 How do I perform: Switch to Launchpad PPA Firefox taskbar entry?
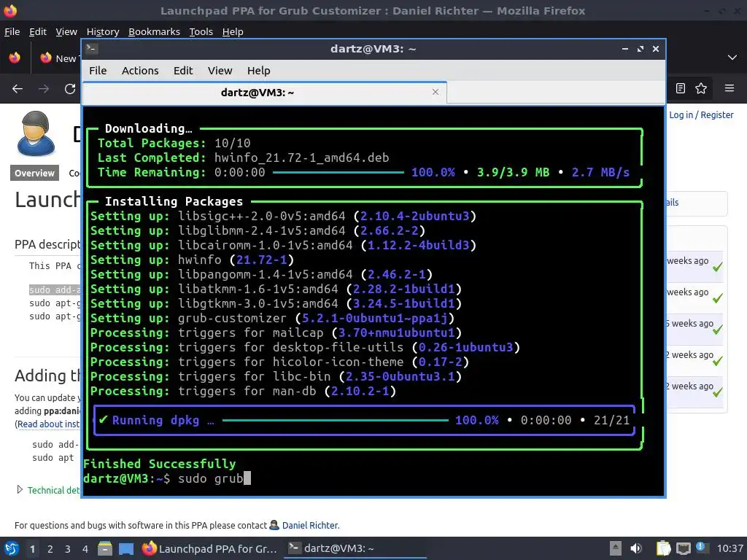click(209, 548)
